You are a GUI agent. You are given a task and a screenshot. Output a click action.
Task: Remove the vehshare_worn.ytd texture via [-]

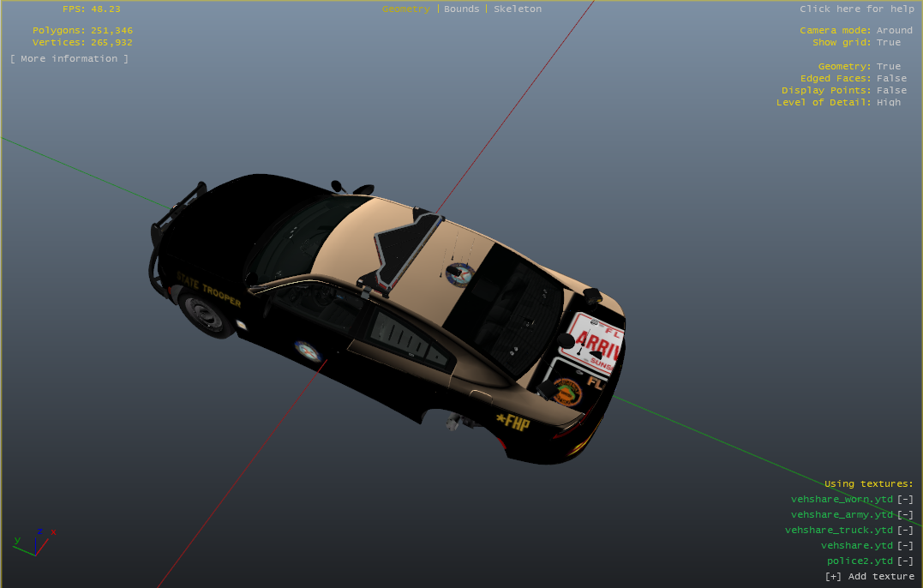click(x=905, y=499)
